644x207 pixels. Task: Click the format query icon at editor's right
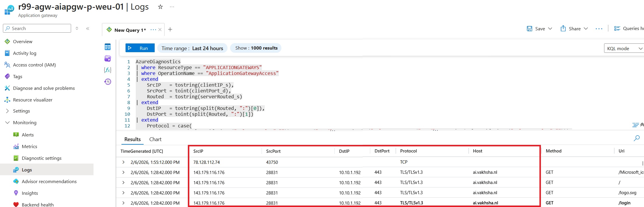(x=635, y=125)
